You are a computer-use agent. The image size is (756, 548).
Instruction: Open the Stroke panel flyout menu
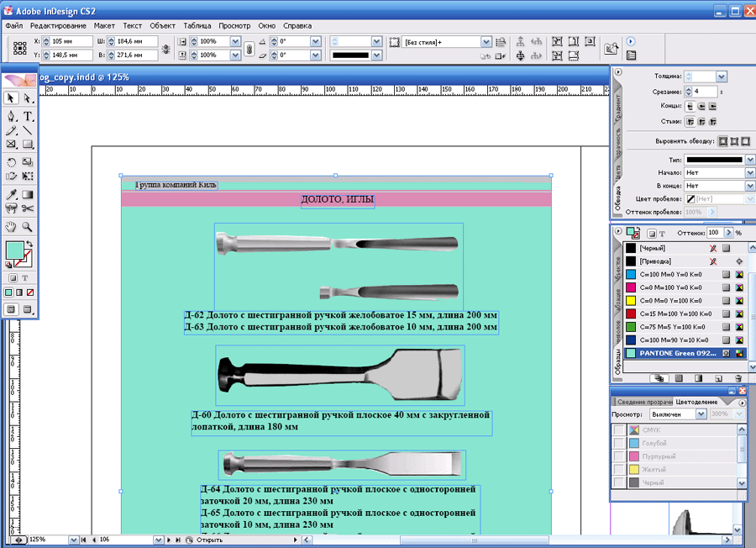click(618, 72)
